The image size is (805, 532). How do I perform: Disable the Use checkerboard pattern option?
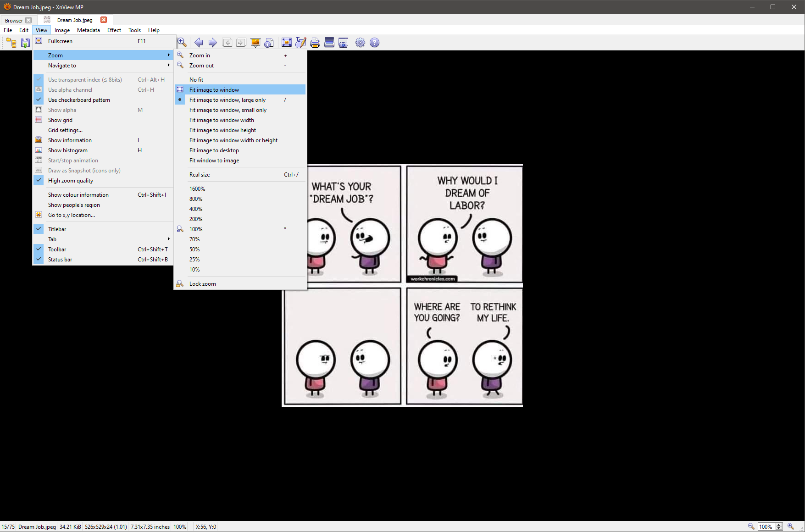79,100
